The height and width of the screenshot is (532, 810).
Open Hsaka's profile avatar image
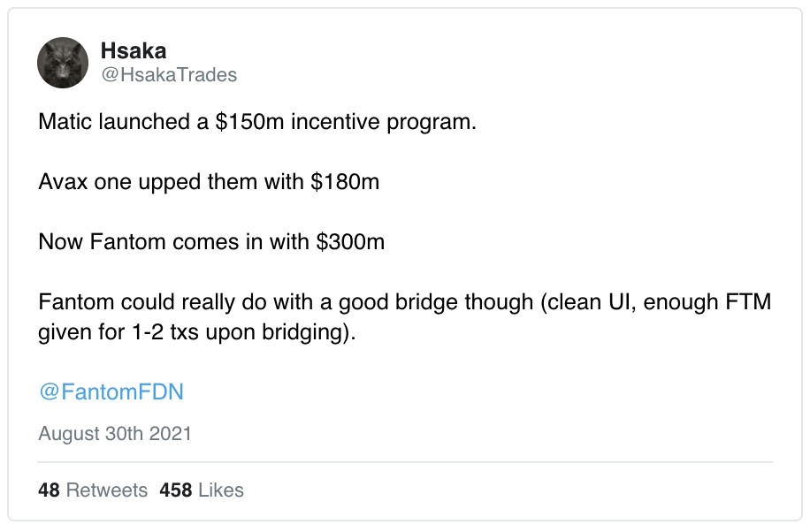point(63,63)
